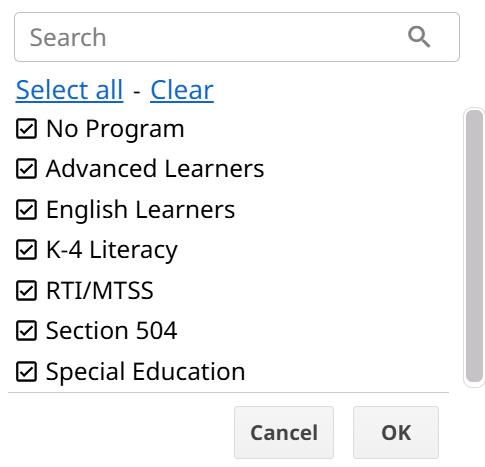
Task: Click the Clear link
Action: (182, 90)
